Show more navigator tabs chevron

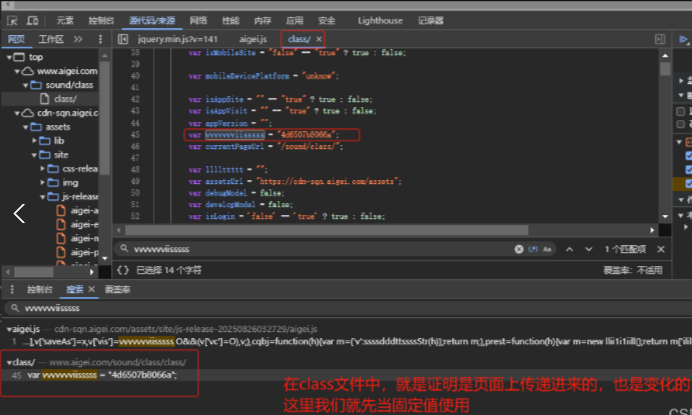[78, 39]
